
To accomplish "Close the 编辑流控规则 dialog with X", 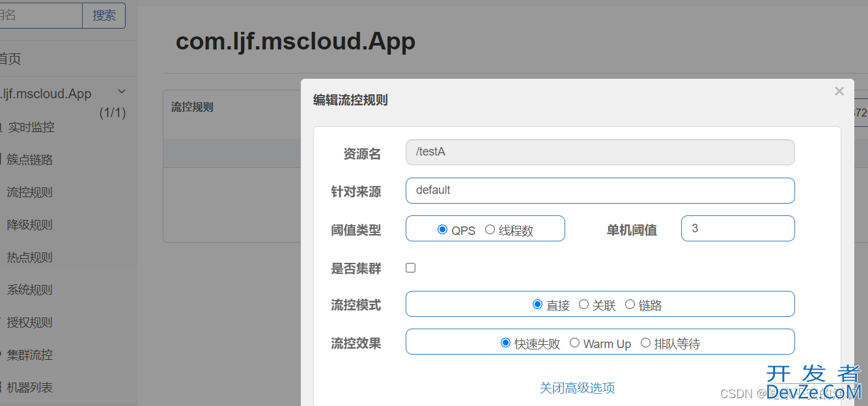I will pos(839,92).
